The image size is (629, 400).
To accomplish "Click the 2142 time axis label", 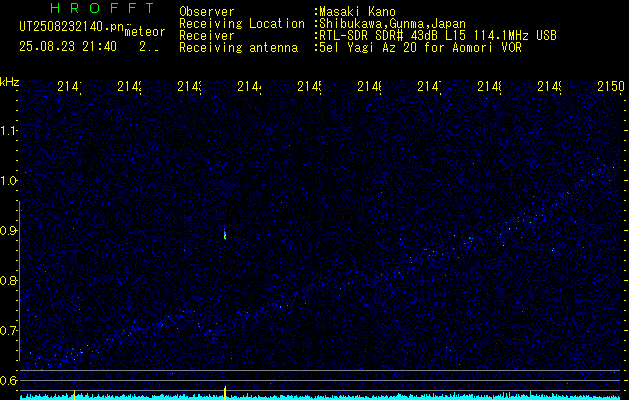I will (x=130, y=86).
